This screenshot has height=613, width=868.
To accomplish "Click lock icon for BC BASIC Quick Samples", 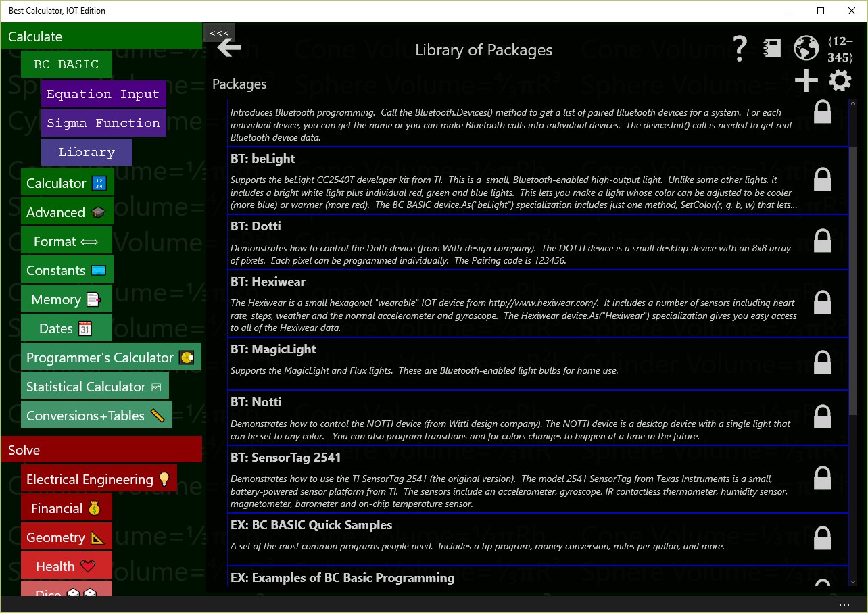I will pyautogui.click(x=823, y=538).
